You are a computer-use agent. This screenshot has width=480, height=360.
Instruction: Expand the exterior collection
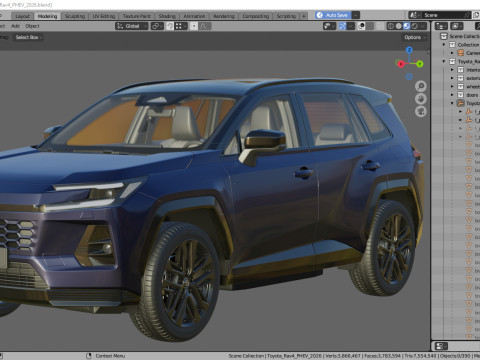tap(452, 78)
